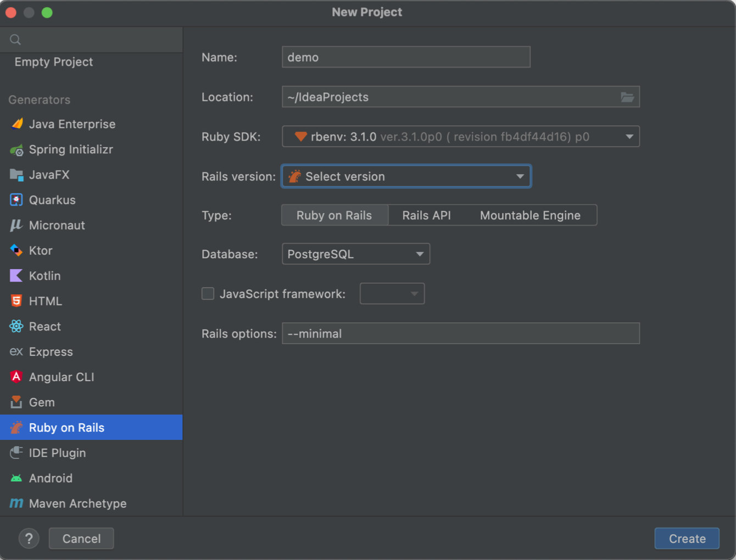
Task: Select the Ruby on Rails type tab
Action: point(334,215)
